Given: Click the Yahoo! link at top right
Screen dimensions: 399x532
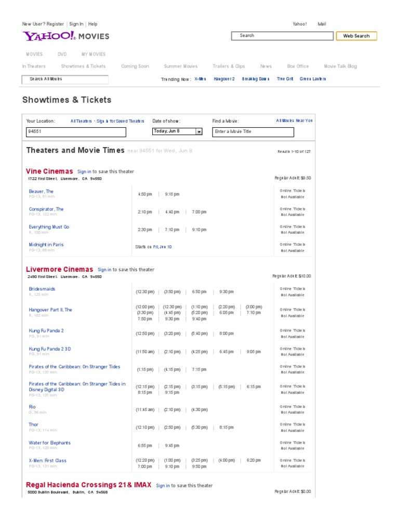Looking at the screenshot, I should [300, 24].
